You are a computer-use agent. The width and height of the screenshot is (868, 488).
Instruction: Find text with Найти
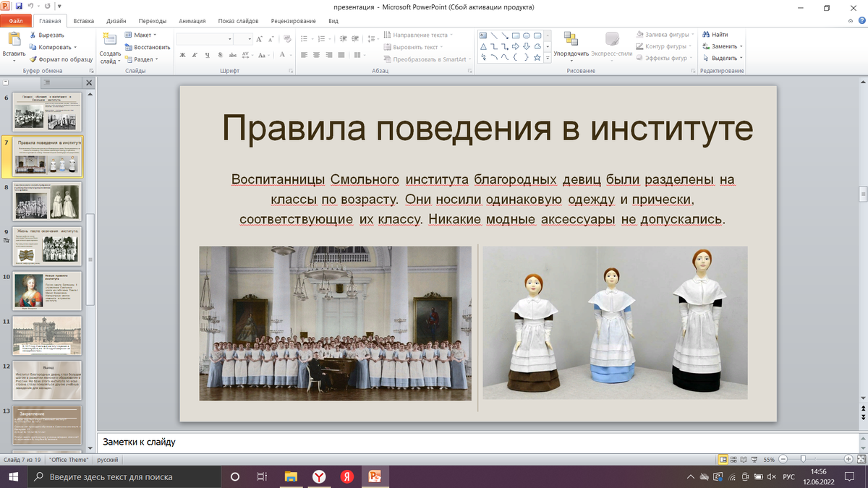(714, 34)
